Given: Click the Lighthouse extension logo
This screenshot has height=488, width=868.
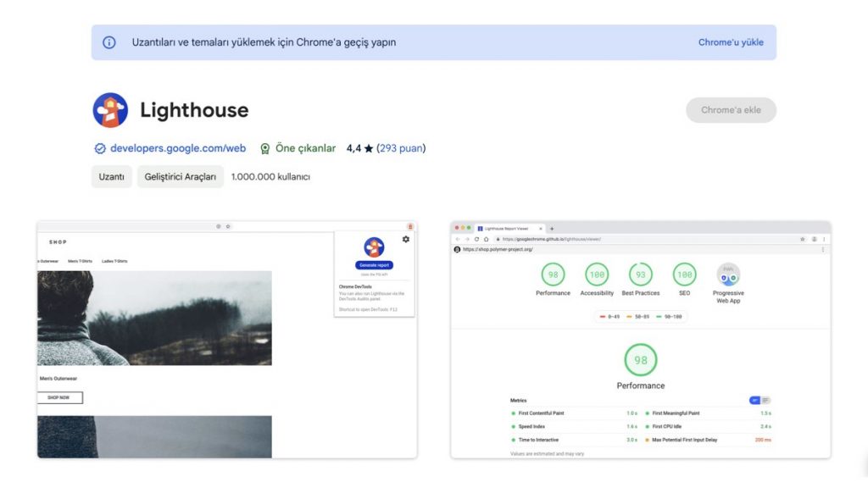Looking at the screenshot, I should coord(110,110).
